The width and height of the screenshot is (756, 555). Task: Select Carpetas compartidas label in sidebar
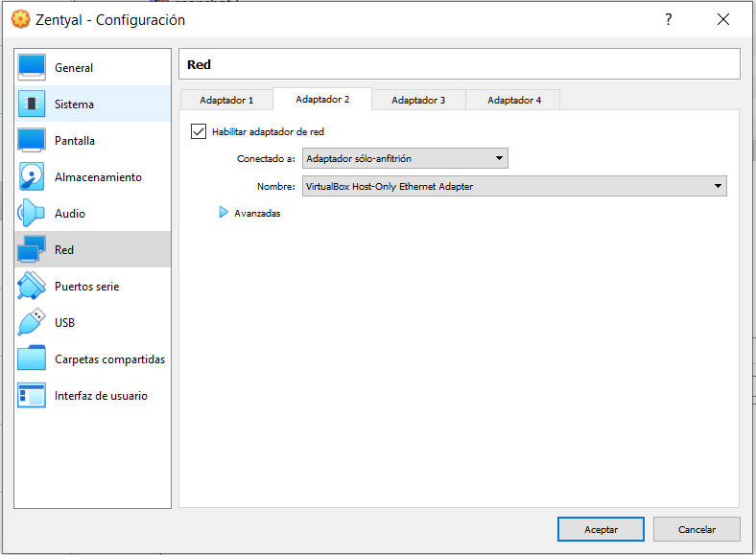point(110,359)
